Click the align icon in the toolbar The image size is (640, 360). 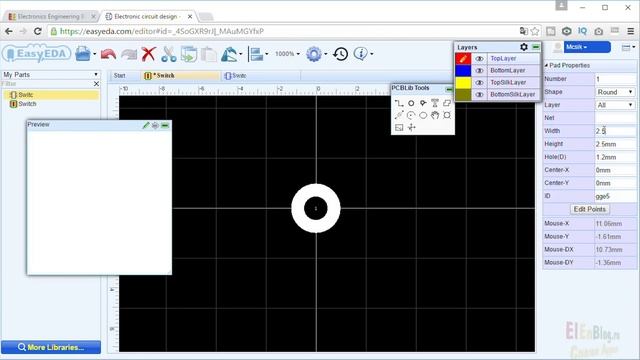(256, 54)
